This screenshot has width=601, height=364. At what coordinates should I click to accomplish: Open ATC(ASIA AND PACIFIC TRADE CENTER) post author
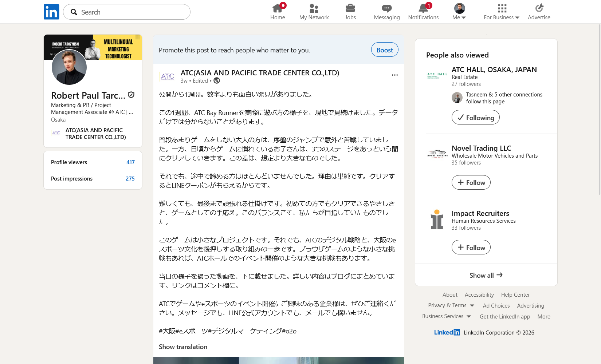pos(260,73)
